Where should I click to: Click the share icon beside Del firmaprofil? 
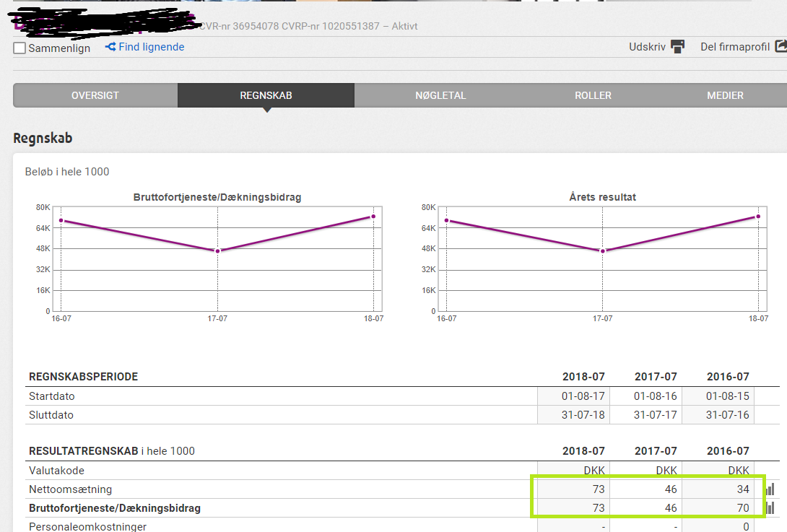(781, 46)
